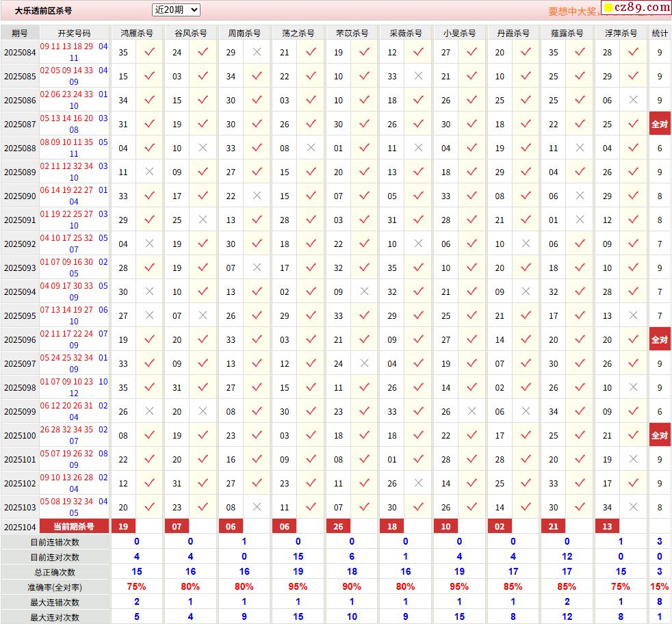
Task: Click the check mark in 浮萍杀号 for 2025087
Action: pos(633,124)
